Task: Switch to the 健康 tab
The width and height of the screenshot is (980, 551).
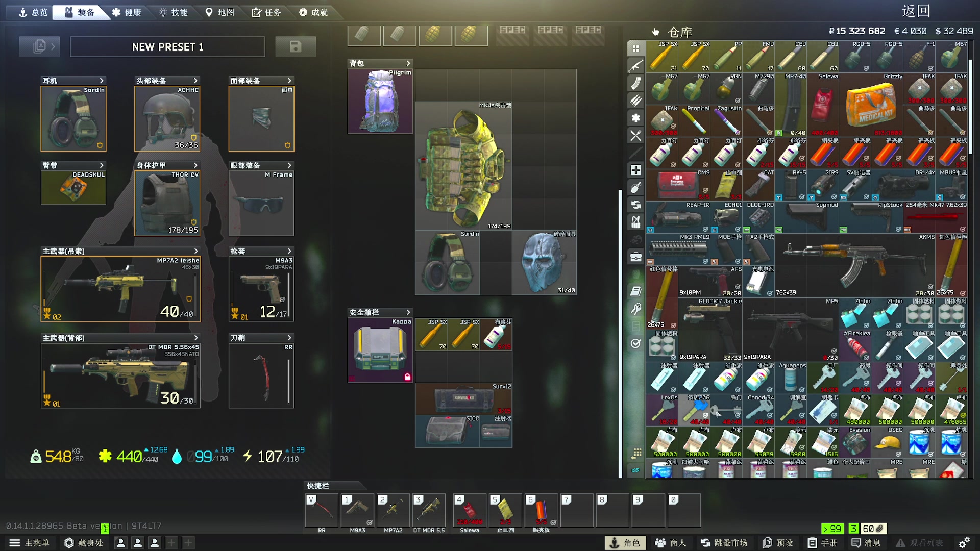Action: pyautogui.click(x=127, y=12)
